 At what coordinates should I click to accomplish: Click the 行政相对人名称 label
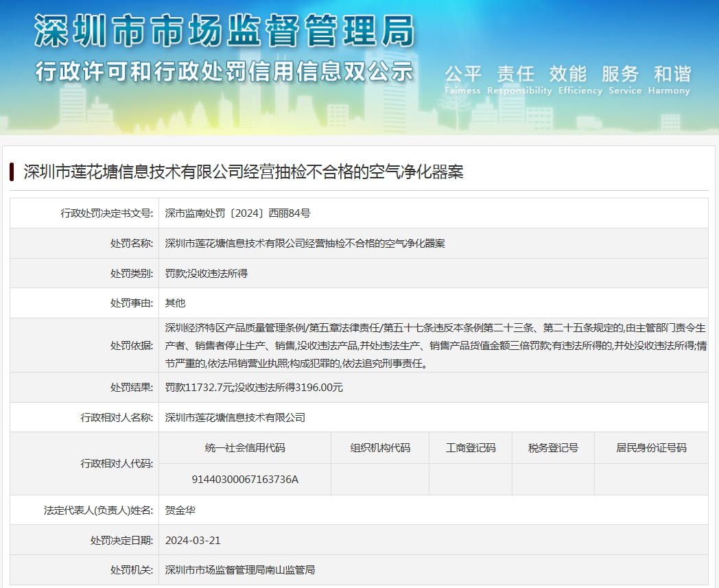pyautogui.click(x=117, y=418)
